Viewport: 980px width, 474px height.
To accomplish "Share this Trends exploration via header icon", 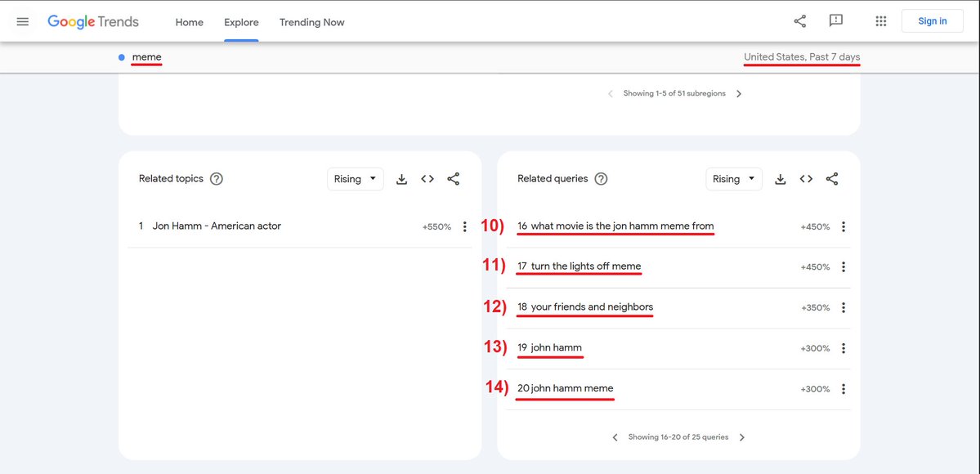I will (800, 21).
